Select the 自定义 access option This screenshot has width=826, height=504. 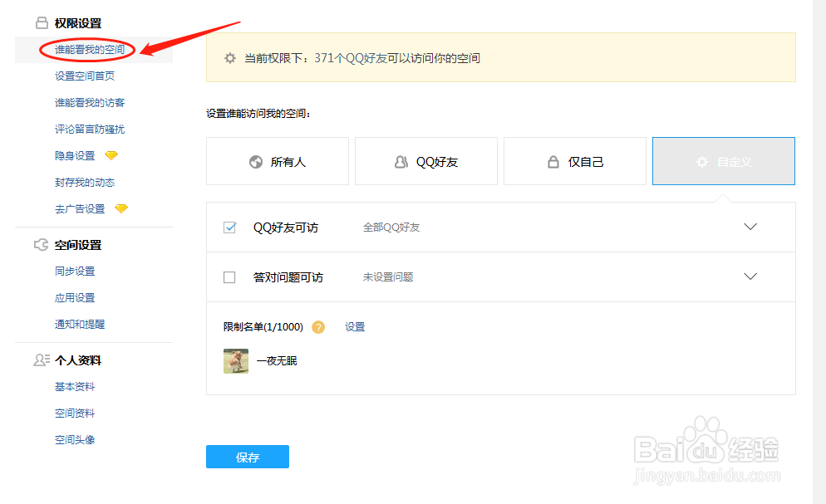click(724, 161)
